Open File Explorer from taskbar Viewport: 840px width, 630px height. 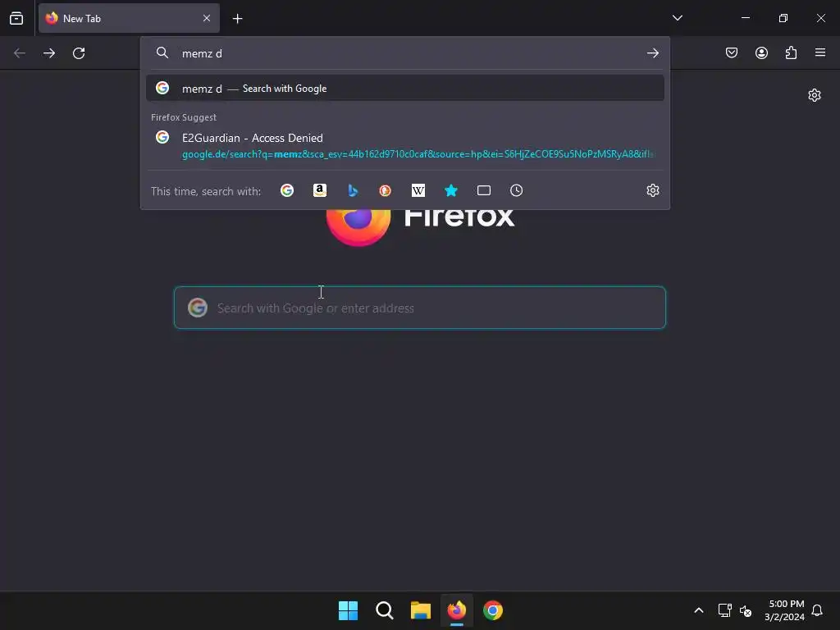click(421, 610)
